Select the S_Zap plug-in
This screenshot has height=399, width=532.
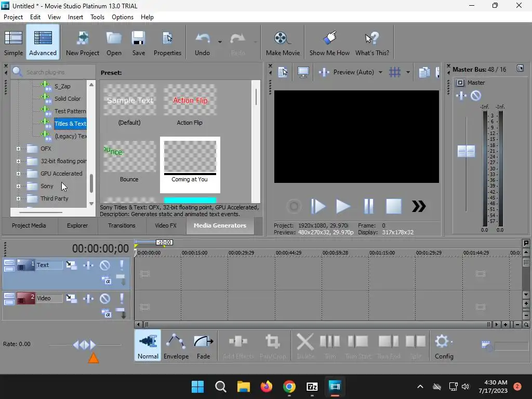62,86
